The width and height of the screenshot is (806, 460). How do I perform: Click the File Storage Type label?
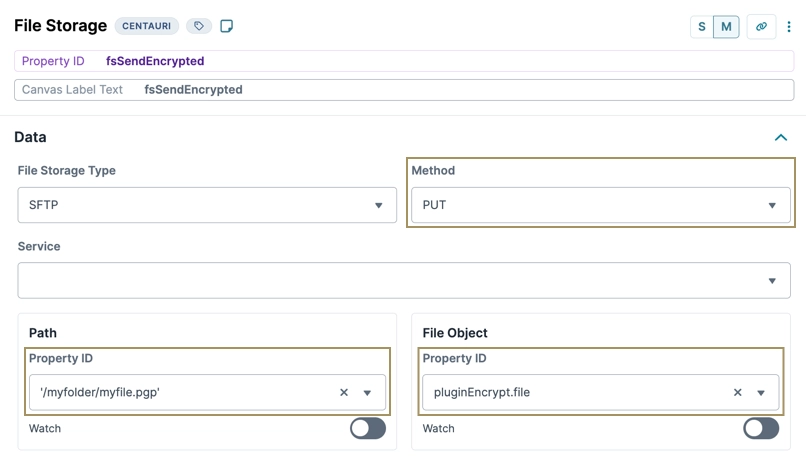[x=67, y=171]
